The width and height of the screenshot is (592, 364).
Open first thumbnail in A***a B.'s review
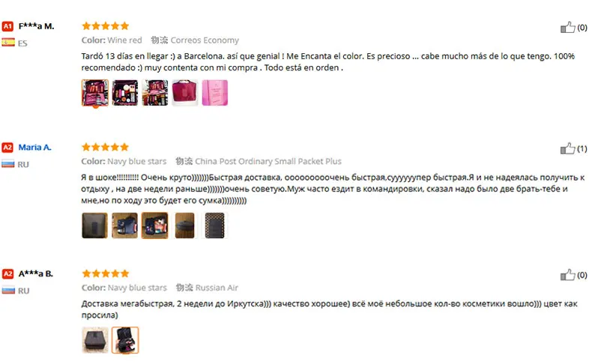(94, 340)
